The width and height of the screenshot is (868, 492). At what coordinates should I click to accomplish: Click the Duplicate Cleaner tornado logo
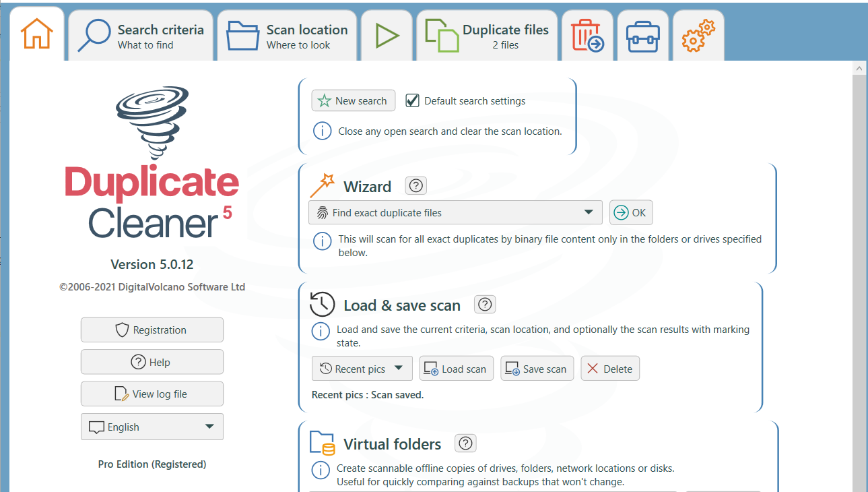152,122
